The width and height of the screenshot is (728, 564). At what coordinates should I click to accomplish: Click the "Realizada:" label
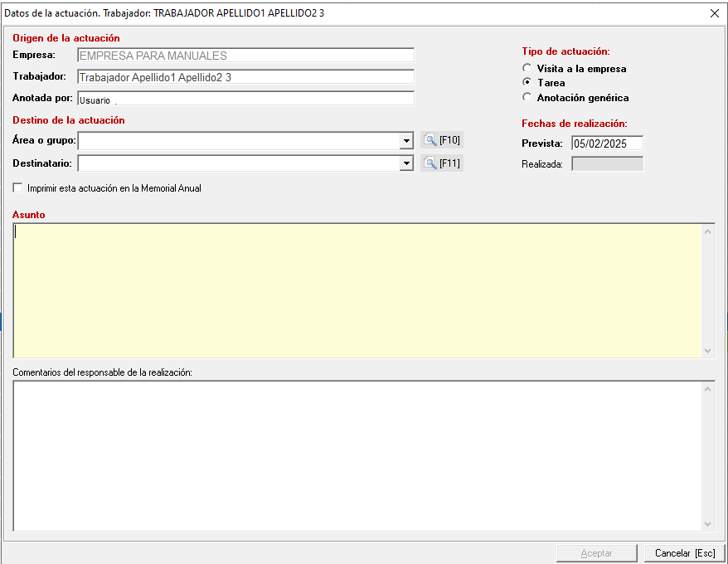[x=542, y=164]
